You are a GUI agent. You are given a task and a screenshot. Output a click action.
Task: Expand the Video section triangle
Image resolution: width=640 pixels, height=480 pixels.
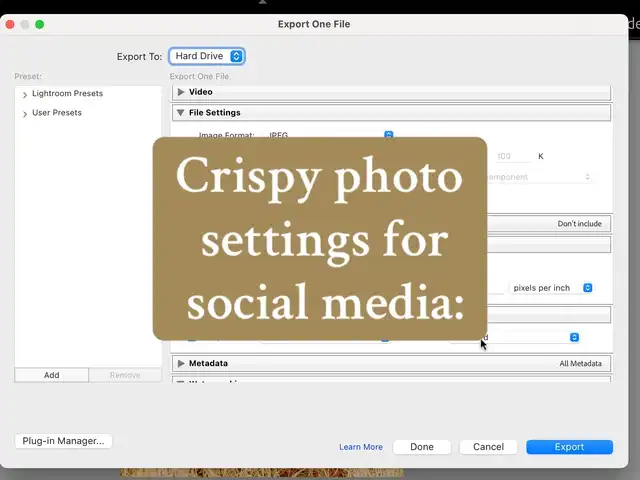(x=181, y=92)
